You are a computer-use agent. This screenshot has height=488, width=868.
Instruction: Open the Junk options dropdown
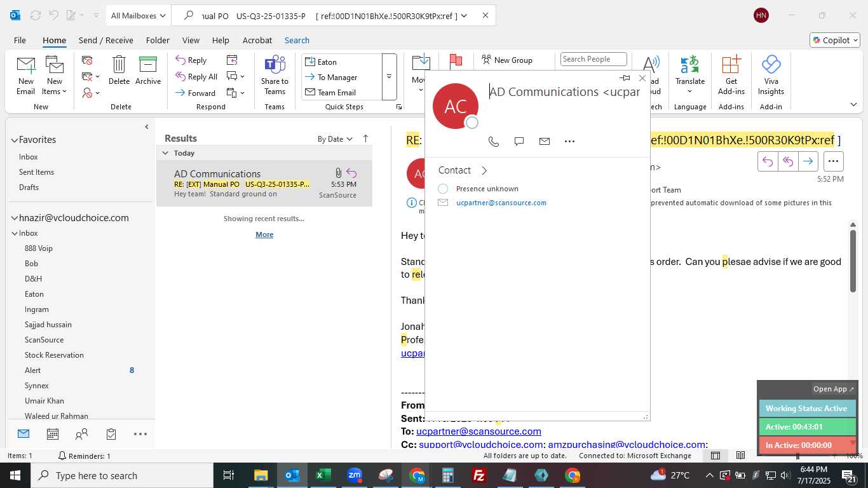[92, 93]
